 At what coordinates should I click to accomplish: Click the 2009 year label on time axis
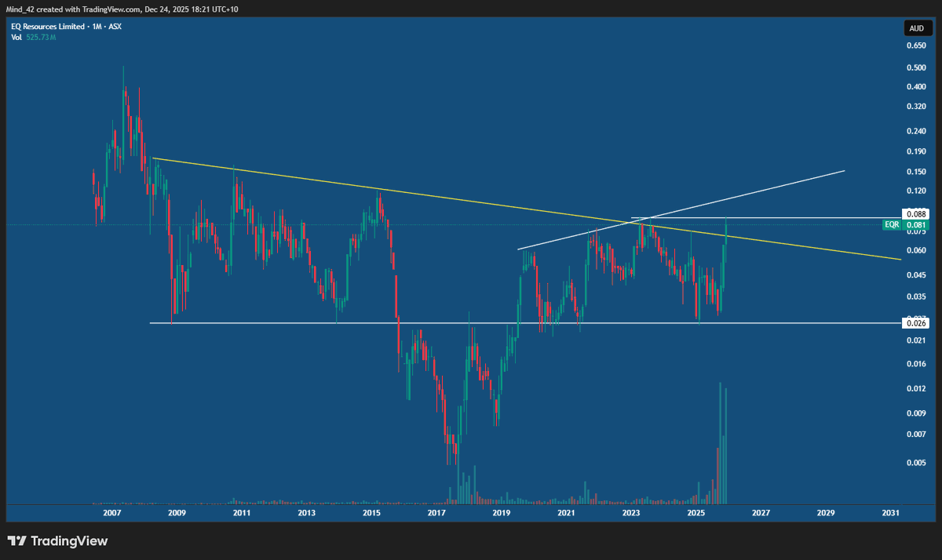coord(177,513)
